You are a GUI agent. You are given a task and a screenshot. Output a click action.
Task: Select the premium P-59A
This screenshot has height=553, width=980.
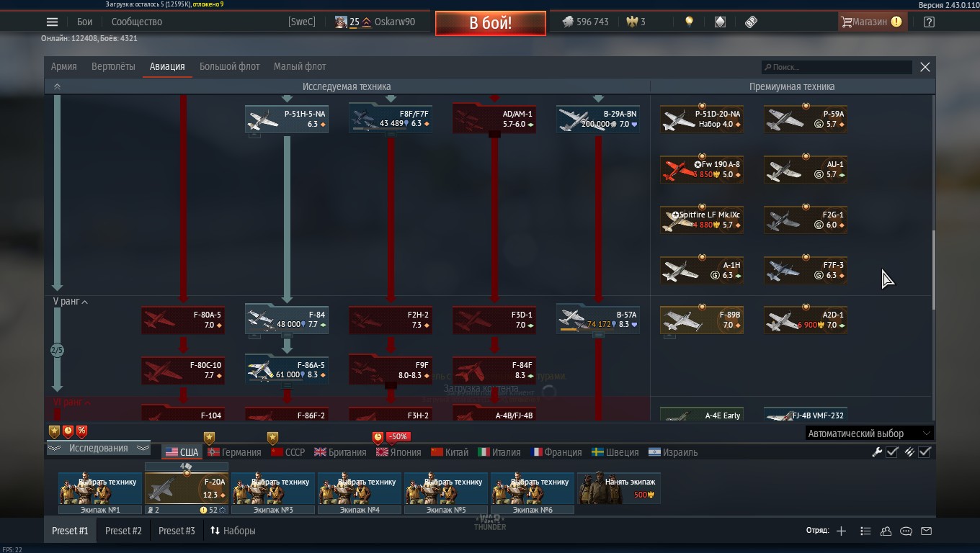806,120
